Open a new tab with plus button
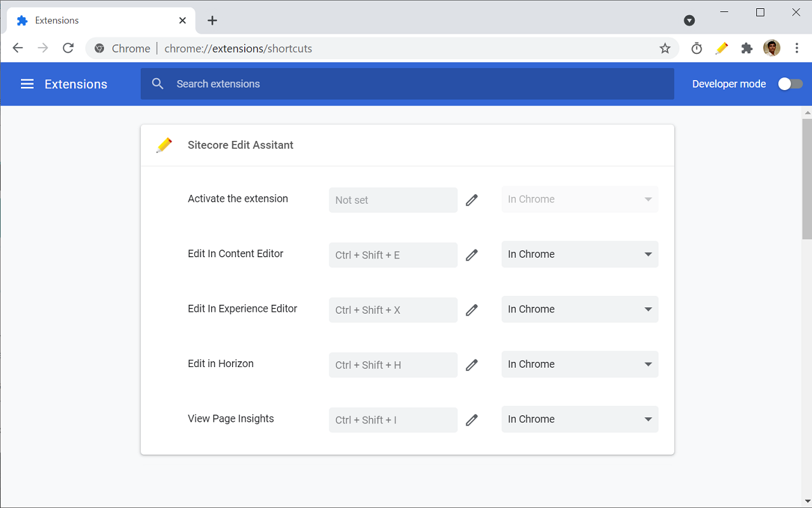 [212, 20]
